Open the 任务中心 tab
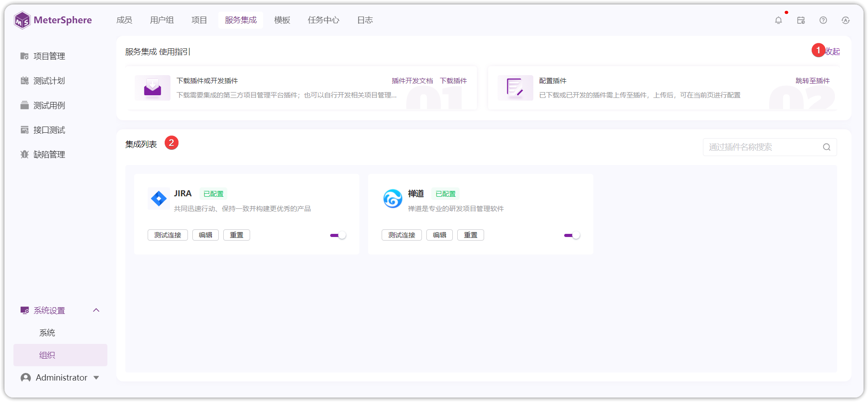Image resolution: width=868 pixels, height=402 pixels. tap(323, 20)
